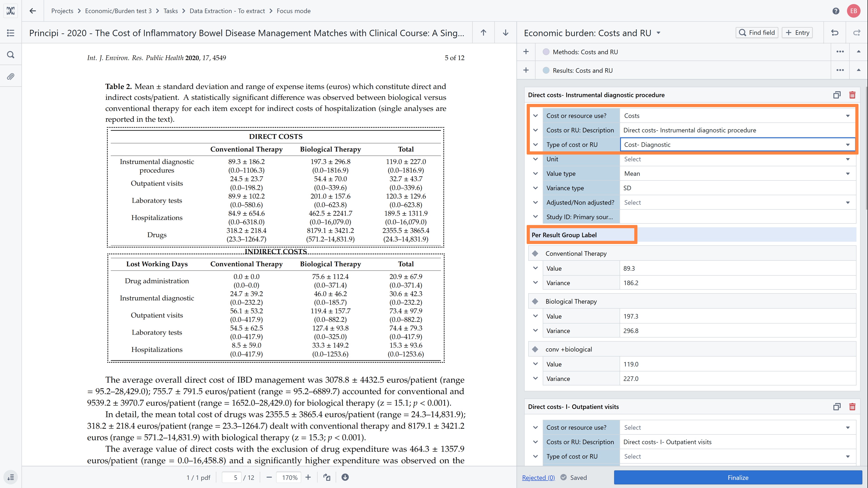This screenshot has height=488, width=868.
Task: Undo the last change
Action: (835, 33)
